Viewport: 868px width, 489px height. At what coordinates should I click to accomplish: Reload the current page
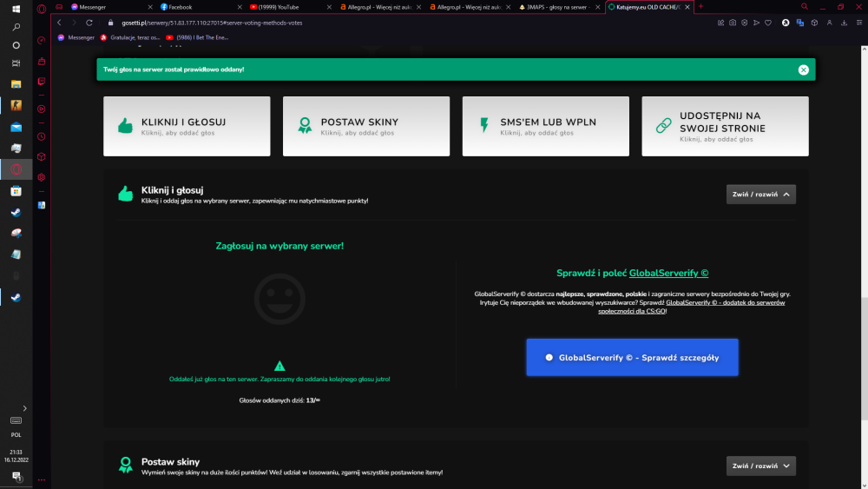click(89, 23)
